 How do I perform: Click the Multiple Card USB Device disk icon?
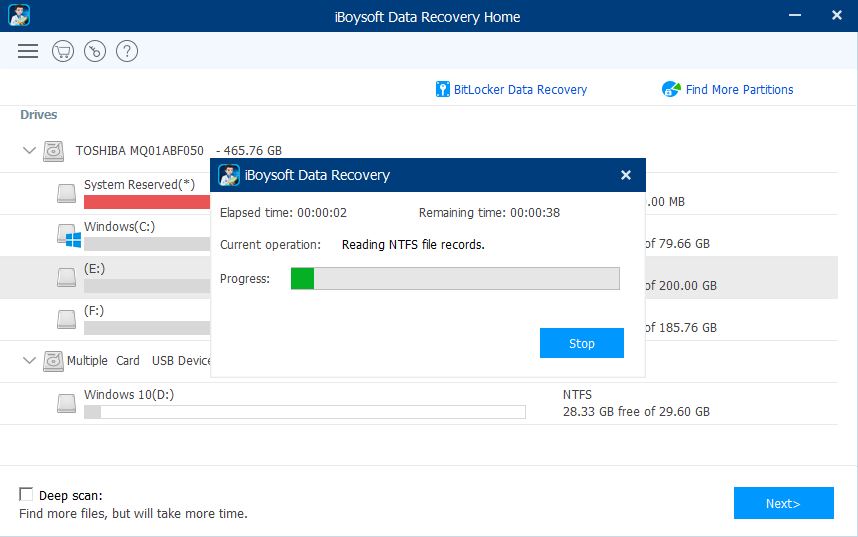(x=54, y=361)
